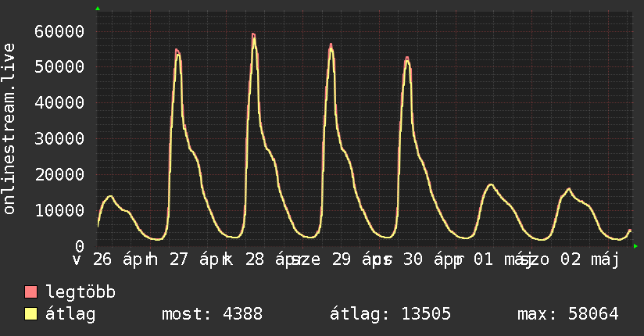This screenshot has height=336, width=644.
Task: Click the green arrow atop the y-axis
Action: [x=98, y=9]
